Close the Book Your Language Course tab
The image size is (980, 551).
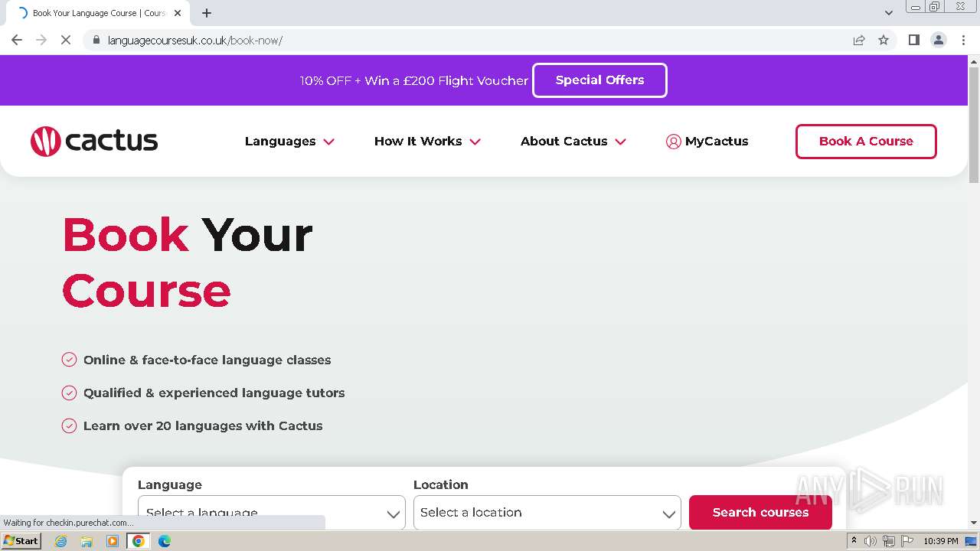click(x=178, y=13)
